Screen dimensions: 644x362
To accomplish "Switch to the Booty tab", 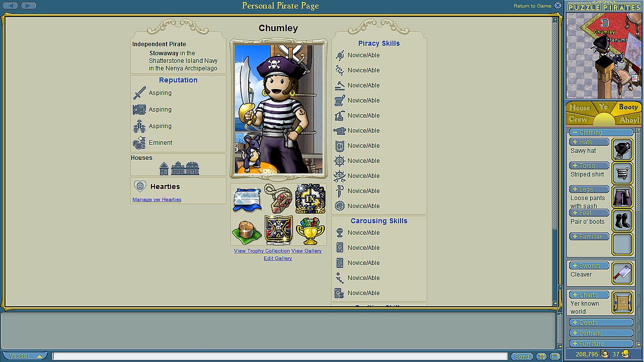I will point(628,107).
